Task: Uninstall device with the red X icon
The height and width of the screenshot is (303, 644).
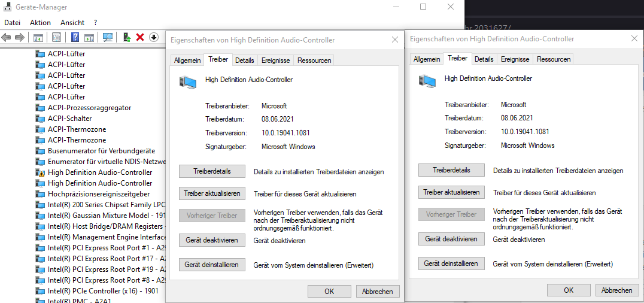Action: point(140,37)
